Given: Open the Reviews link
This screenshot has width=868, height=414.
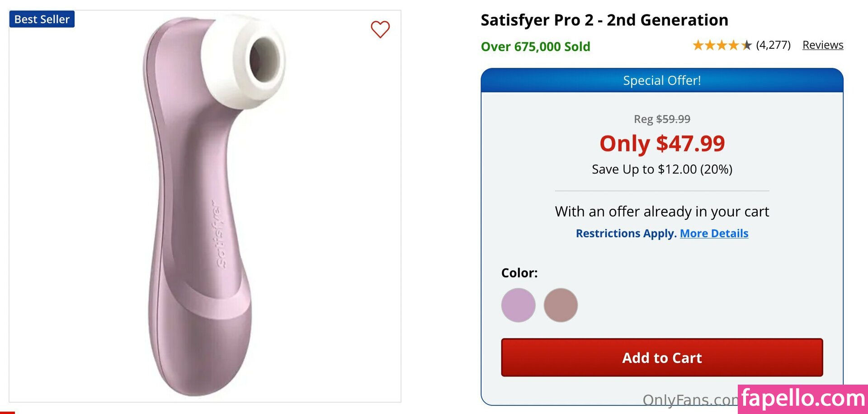Looking at the screenshot, I should [x=822, y=45].
